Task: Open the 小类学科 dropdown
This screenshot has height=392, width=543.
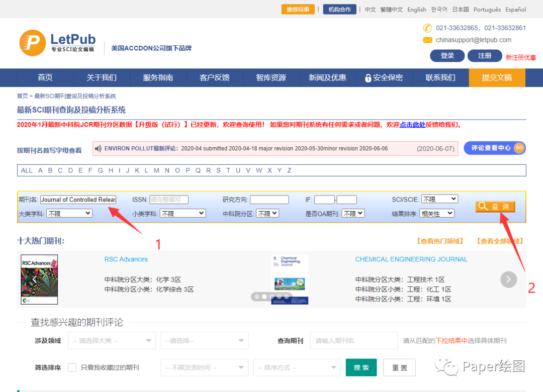Action: coord(183,213)
